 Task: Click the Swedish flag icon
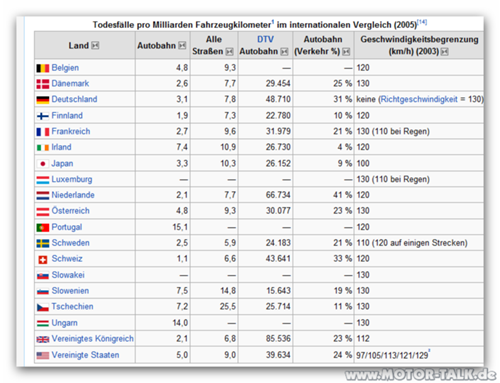point(43,243)
